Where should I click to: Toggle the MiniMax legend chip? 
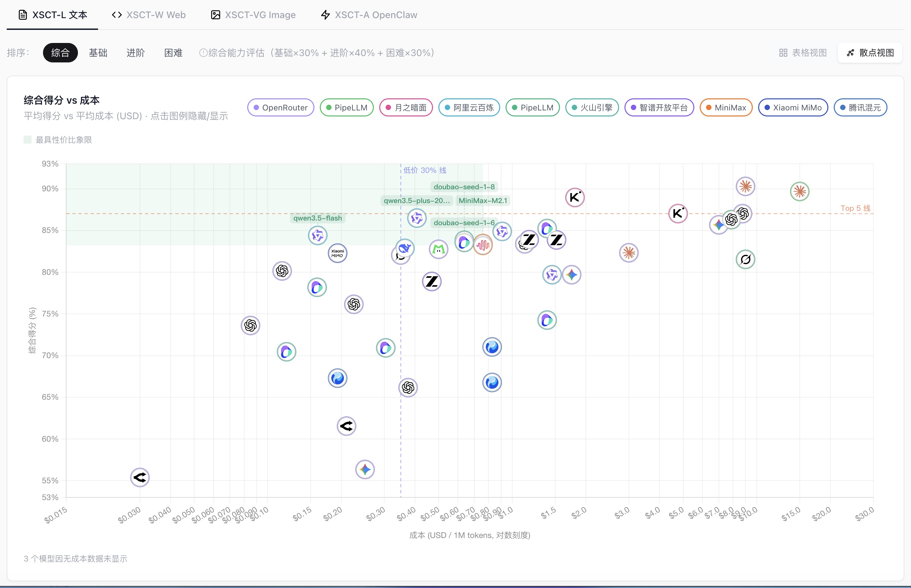[726, 108]
